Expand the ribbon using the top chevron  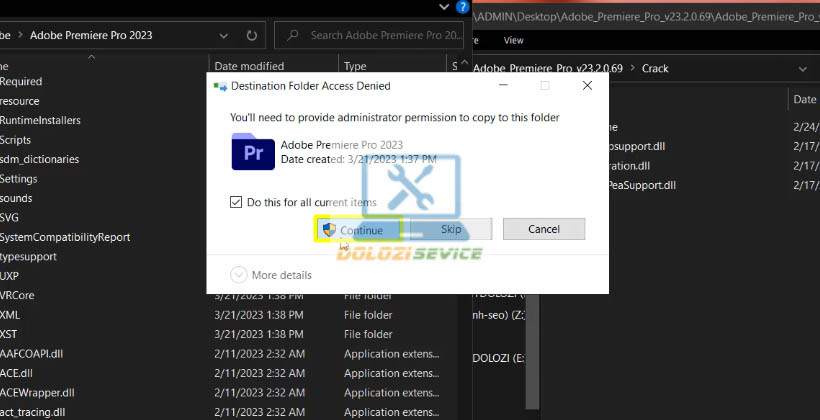click(x=445, y=6)
